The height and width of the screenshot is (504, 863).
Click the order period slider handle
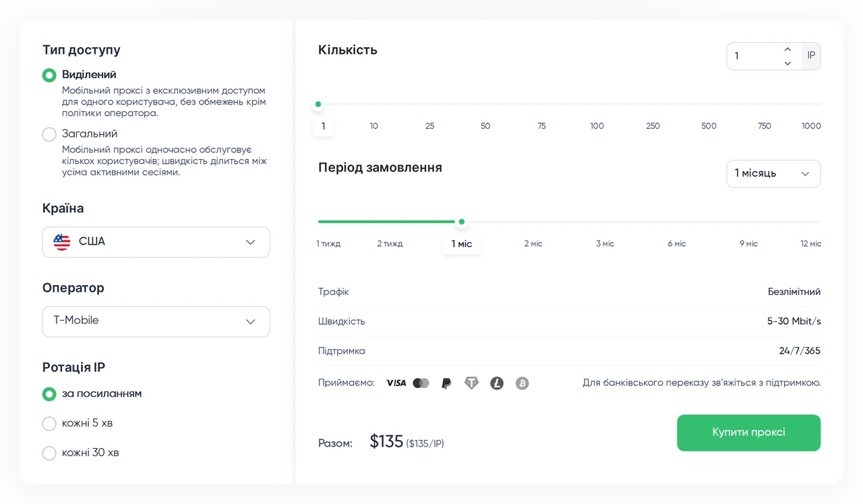461,222
